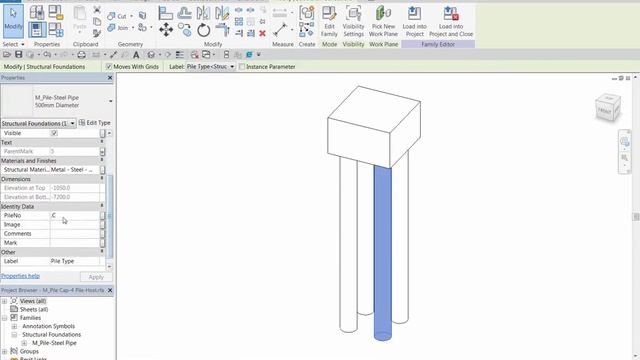
Task: Choose the Mirror Draw Axis tool
Action: [222, 13]
